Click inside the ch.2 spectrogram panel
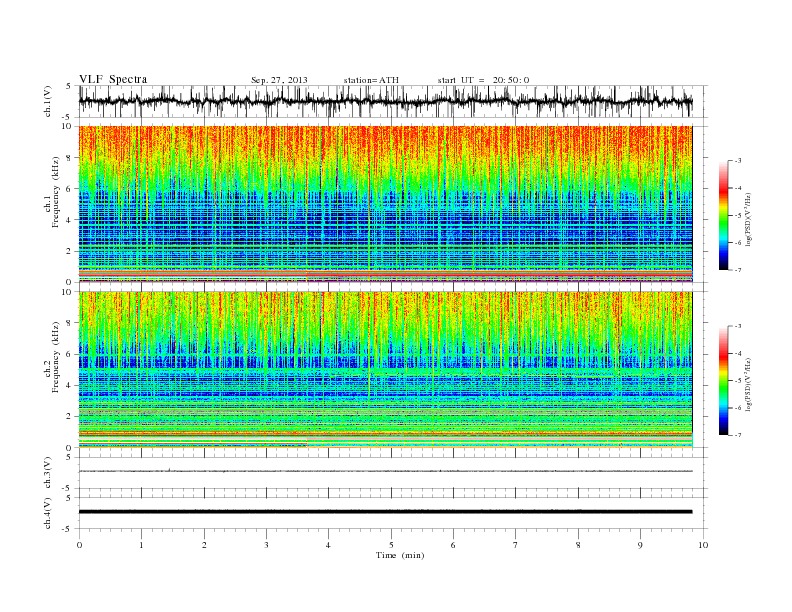 [386, 370]
